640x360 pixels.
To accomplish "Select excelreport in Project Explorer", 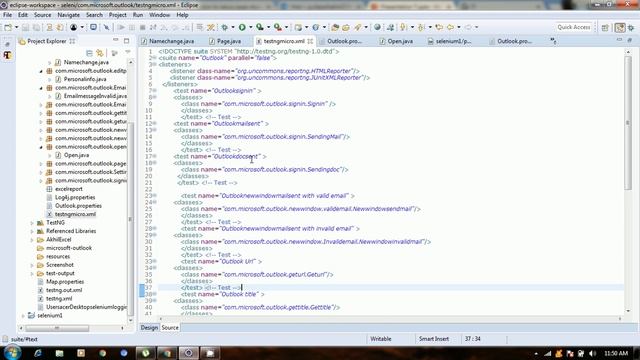I will (69, 189).
